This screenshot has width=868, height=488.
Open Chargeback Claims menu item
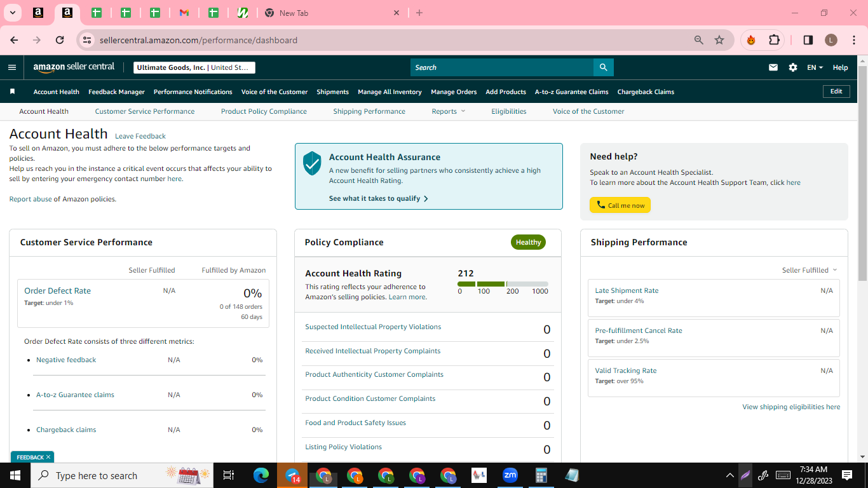click(646, 91)
